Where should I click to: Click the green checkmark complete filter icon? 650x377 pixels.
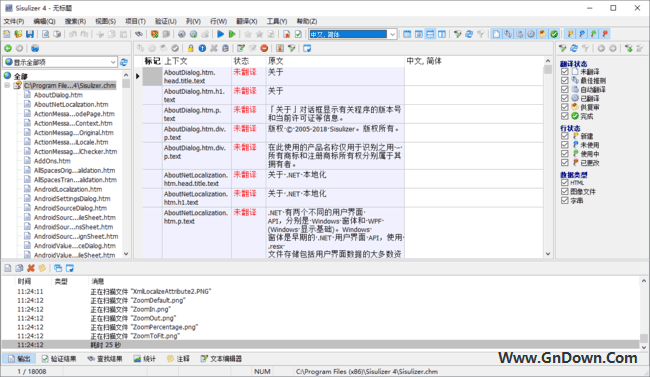coord(554,34)
